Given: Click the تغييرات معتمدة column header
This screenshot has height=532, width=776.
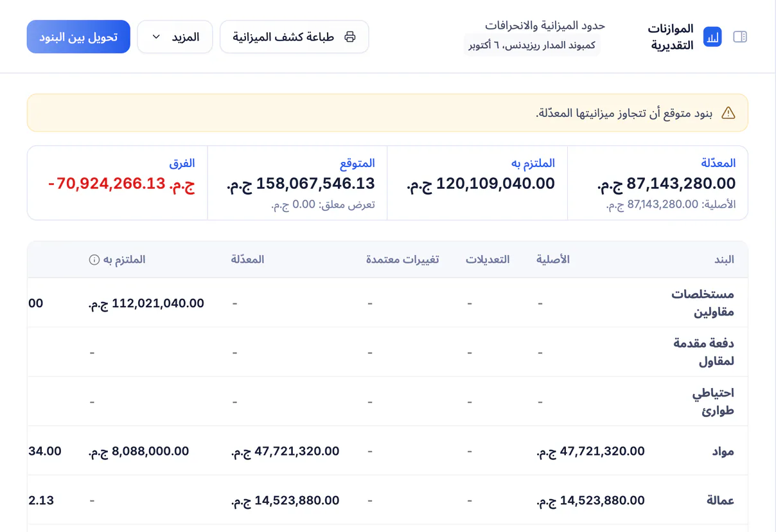Looking at the screenshot, I should [x=403, y=260].
